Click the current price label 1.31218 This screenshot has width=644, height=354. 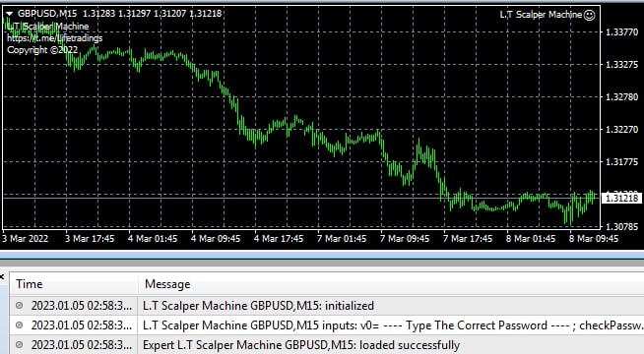click(x=621, y=198)
